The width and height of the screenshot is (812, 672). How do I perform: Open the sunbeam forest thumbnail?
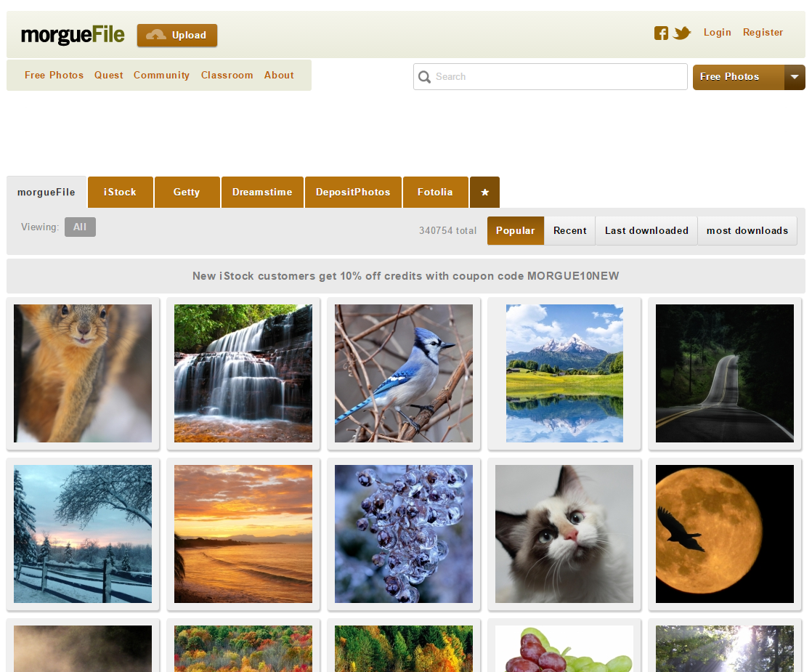pos(725,649)
